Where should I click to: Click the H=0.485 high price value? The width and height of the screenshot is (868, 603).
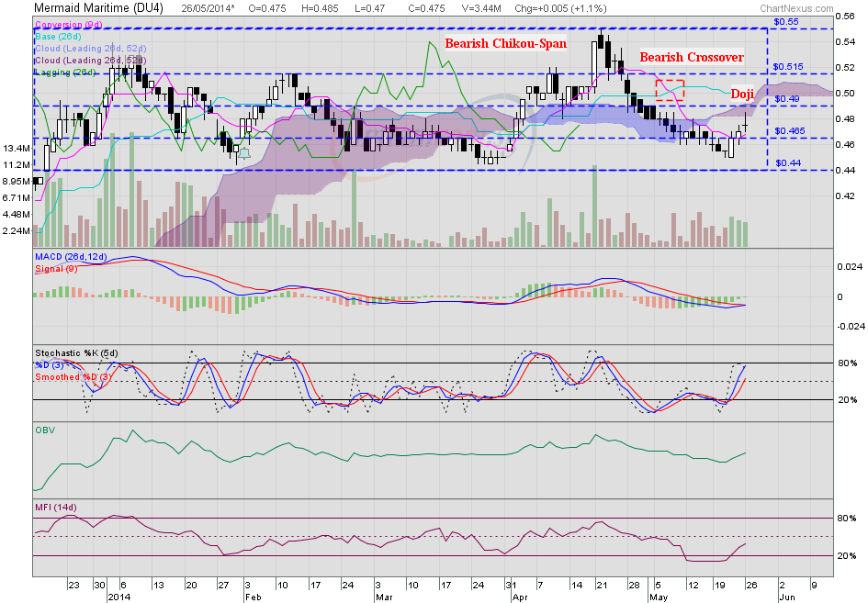(320, 8)
